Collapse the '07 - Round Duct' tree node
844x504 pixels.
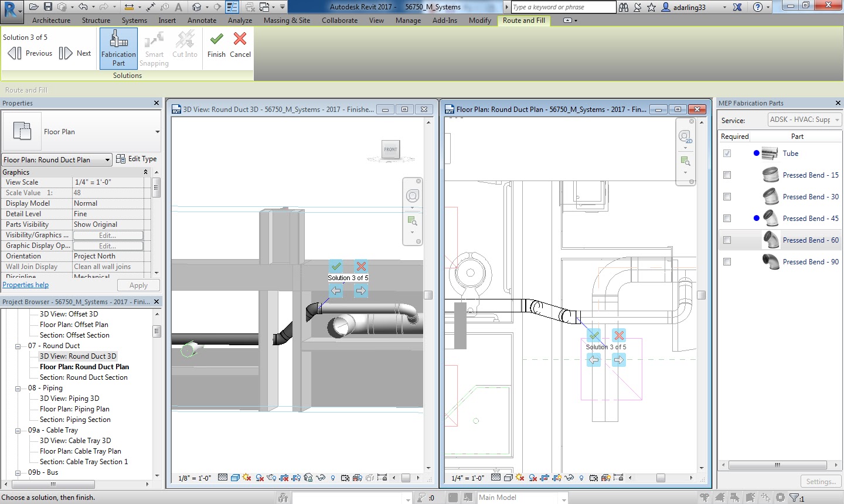pyautogui.click(x=18, y=346)
